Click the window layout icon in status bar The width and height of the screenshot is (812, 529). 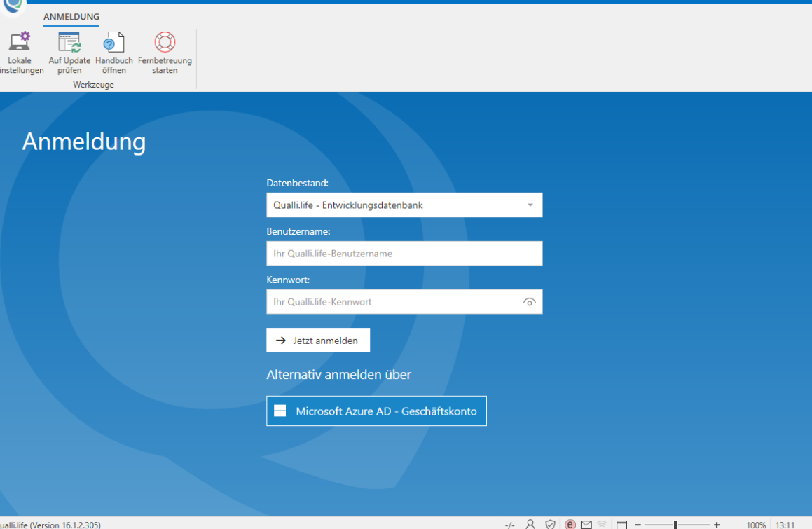[x=621, y=524]
